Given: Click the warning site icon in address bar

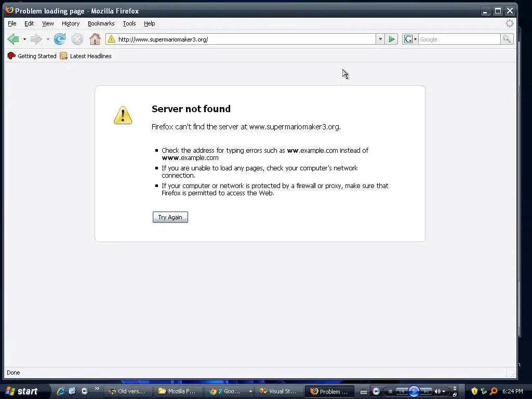Looking at the screenshot, I should tap(111, 39).
